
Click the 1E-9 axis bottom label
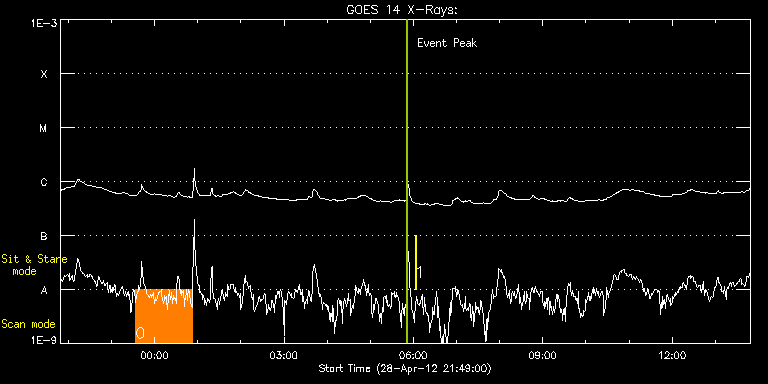click(44, 340)
